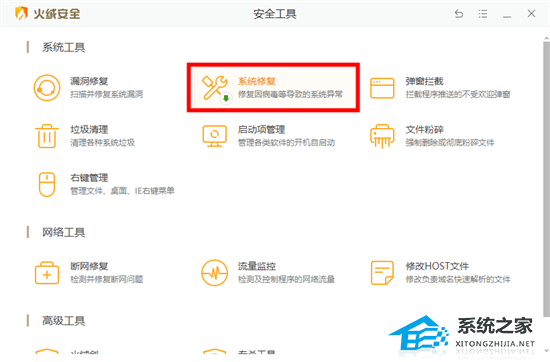Open the 右键管理 mouse icon
Screen dimensions: 550x362
pyautogui.click(x=47, y=185)
